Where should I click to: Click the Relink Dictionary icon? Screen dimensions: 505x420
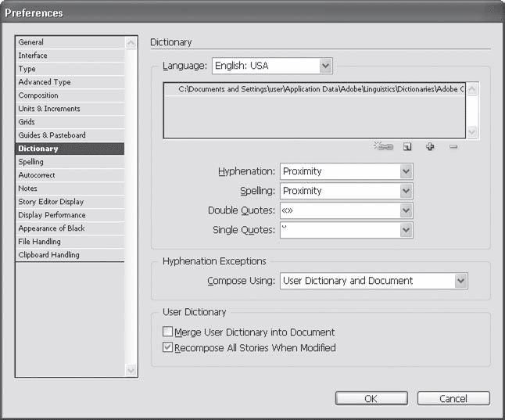pos(384,146)
